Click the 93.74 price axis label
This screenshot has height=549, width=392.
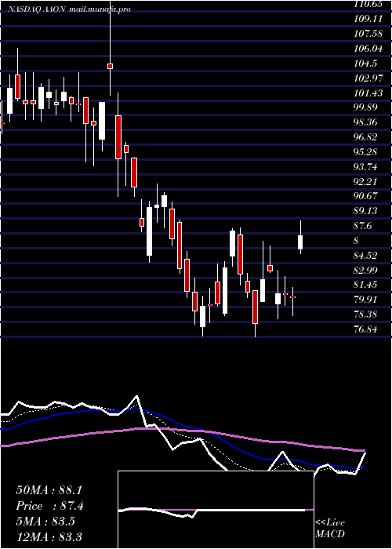tap(367, 166)
